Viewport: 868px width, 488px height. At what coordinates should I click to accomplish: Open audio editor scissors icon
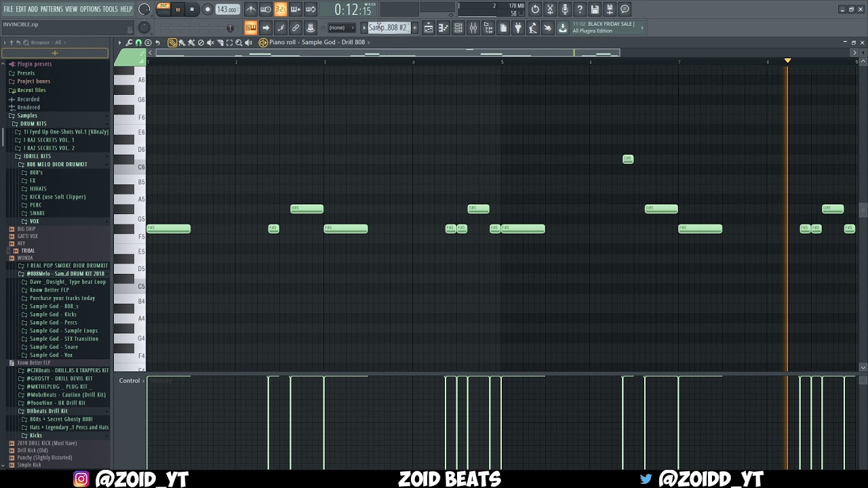tap(550, 9)
